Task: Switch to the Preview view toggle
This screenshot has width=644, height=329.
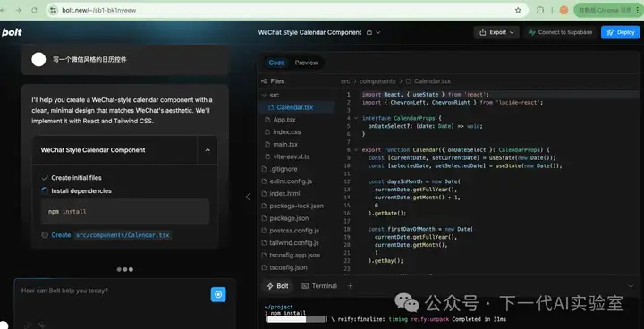Action: pyautogui.click(x=307, y=63)
